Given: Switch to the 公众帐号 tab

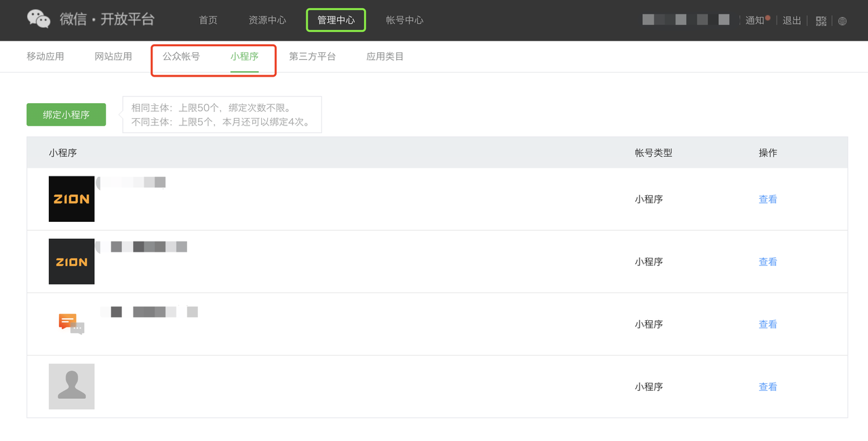Looking at the screenshot, I should 181,56.
